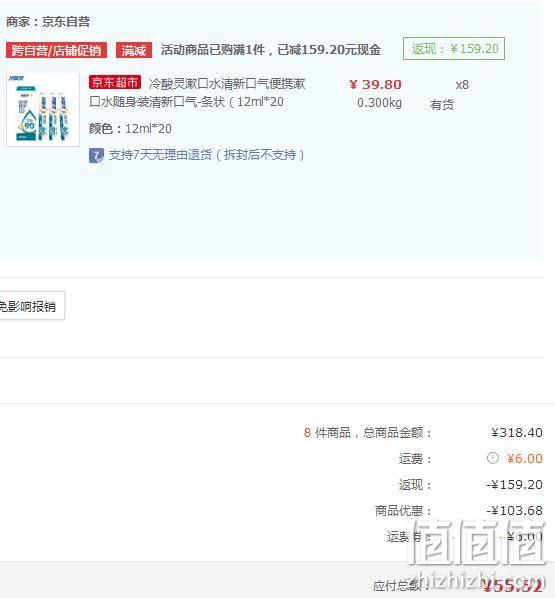Click the shipping fee info icon

point(492,458)
